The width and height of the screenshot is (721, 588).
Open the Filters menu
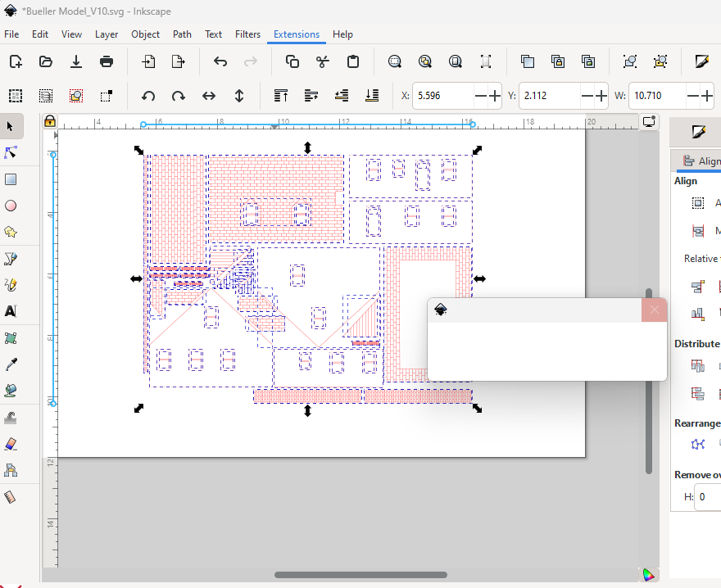[247, 34]
